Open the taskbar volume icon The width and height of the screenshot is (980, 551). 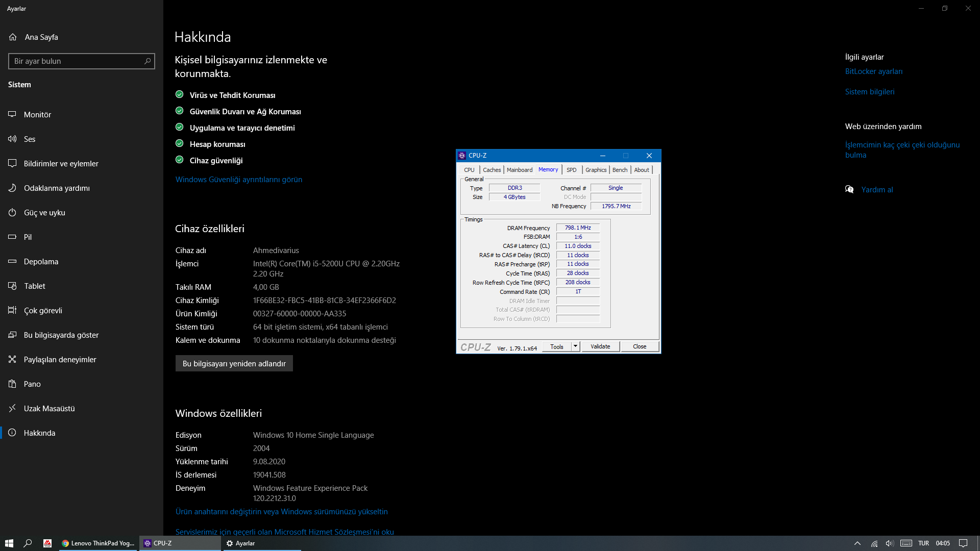click(890, 543)
